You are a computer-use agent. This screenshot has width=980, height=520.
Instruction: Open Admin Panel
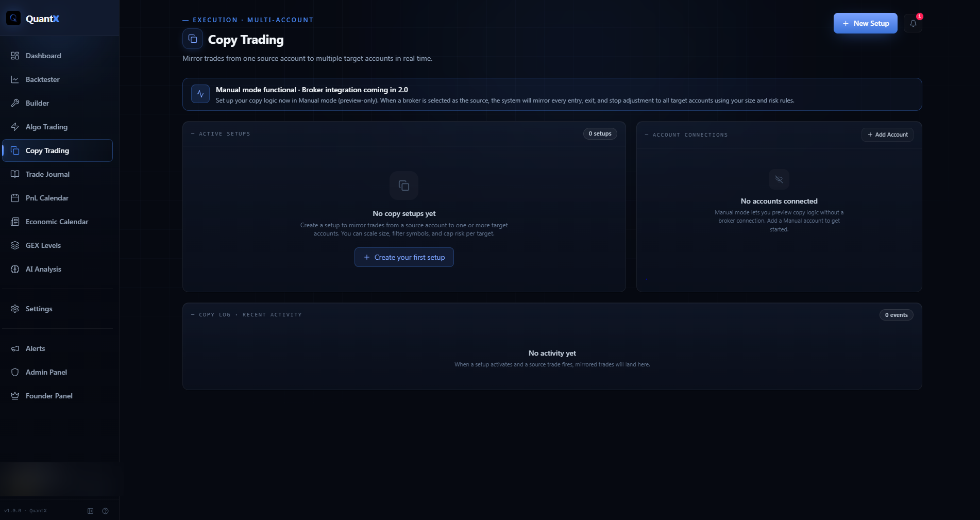click(x=57, y=372)
